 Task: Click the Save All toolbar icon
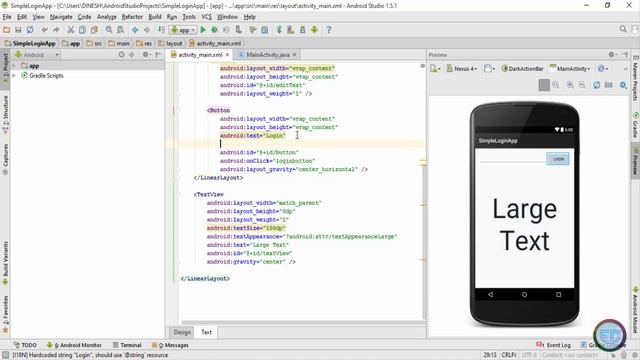pyautogui.click(x=18, y=30)
